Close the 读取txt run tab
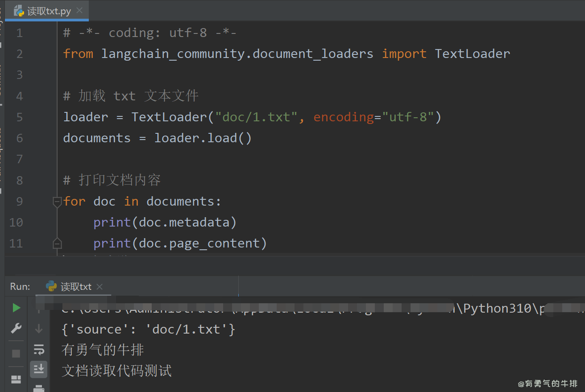This screenshot has width=585, height=392. [100, 287]
